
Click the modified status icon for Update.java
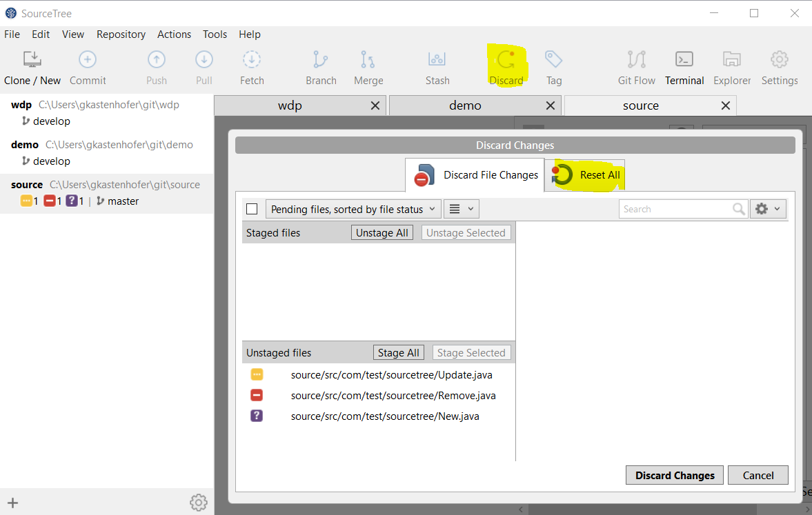click(257, 374)
